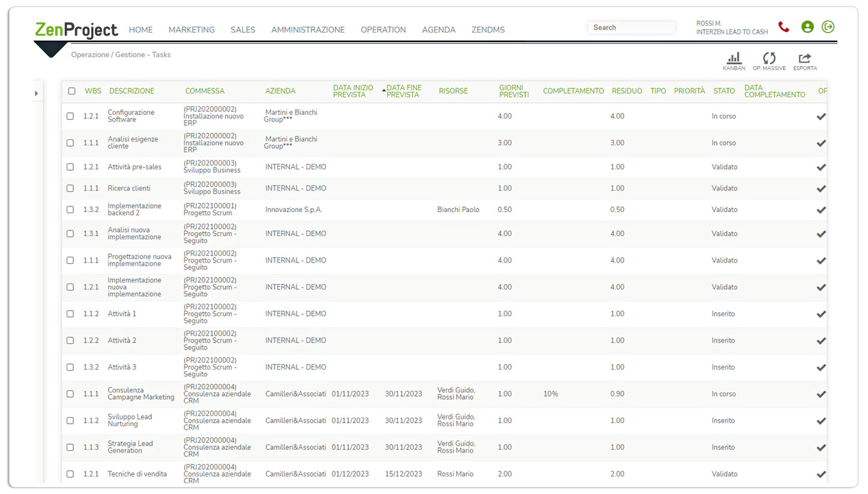Click checkmark for Strategia Lead Generation row
This screenshot has width=868, height=494.
tap(821, 448)
